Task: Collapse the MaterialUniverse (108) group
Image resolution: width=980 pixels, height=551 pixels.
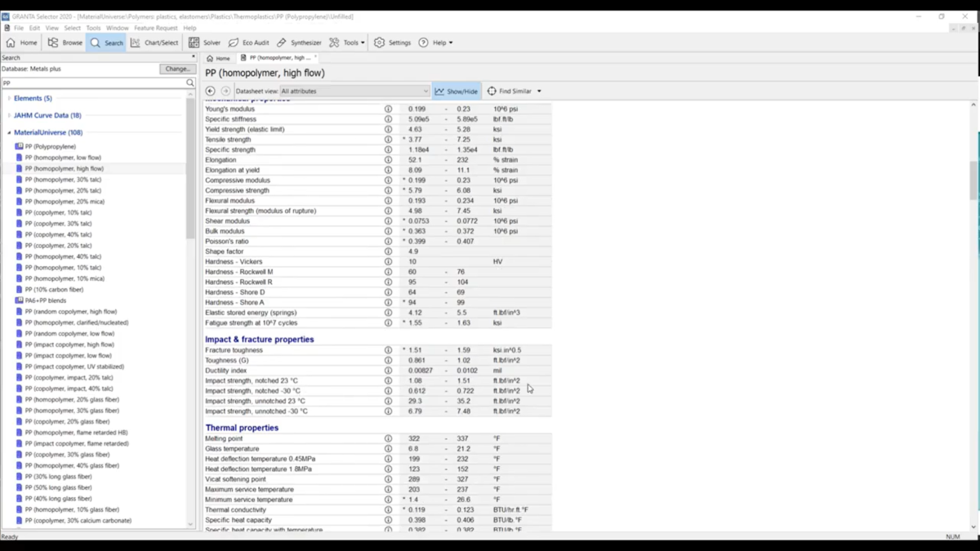Action: (9, 132)
